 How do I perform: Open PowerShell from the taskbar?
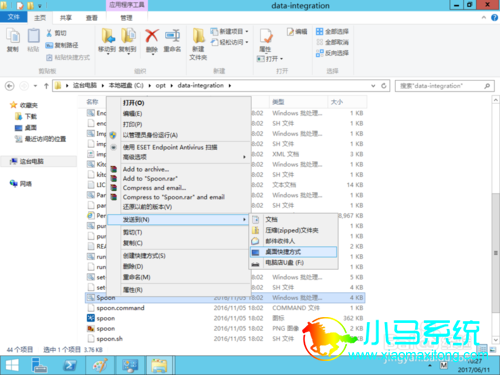point(70,366)
